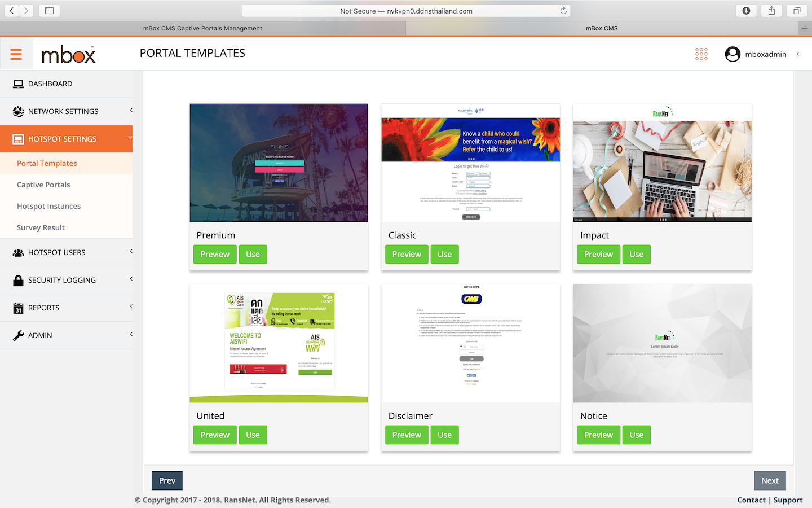Click the Safari share icon
Viewport: 812px width, 508px height.
tap(771, 11)
